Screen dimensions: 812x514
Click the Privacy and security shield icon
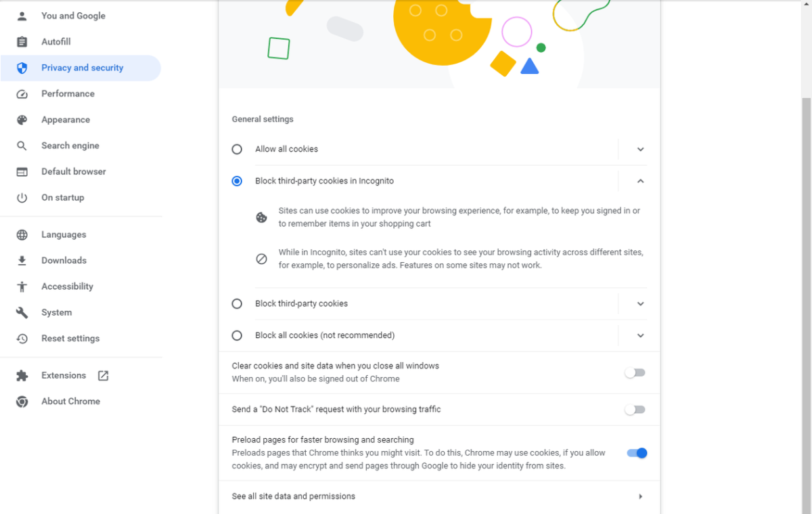[22, 68]
